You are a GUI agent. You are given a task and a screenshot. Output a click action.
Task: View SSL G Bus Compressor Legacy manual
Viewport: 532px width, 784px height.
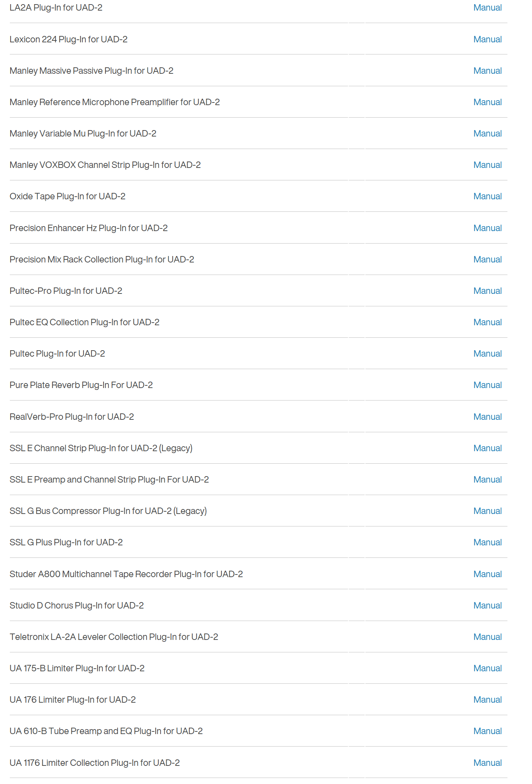(x=487, y=511)
